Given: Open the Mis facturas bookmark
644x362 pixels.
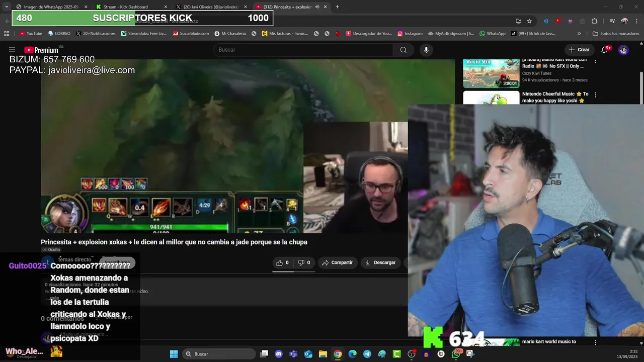Looking at the screenshot, I should click(x=284, y=34).
